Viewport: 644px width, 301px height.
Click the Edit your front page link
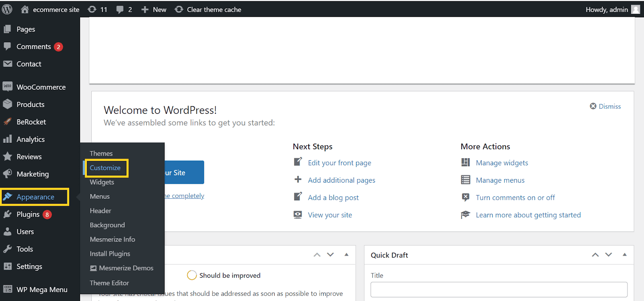(339, 163)
